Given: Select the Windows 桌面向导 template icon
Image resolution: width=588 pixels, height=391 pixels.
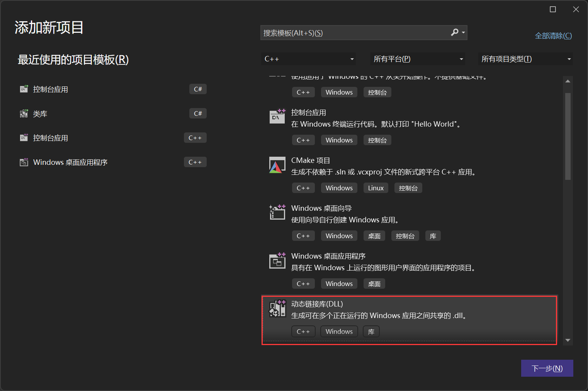Looking at the screenshot, I should click(x=277, y=212).
